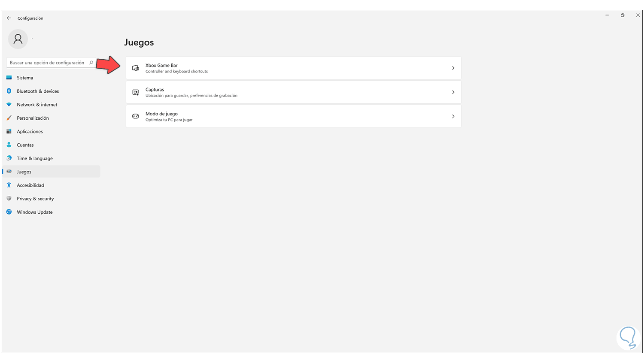Go to the Cuentas section
Viewport: 644px width, 363px height.
25,145
